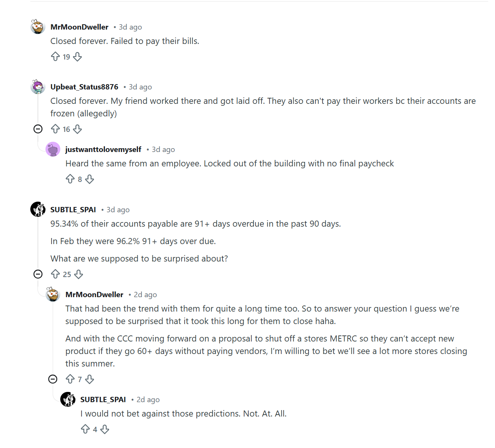The height and width of the screenshot is (448, 495).
Task: Upvote MrMoonDweller's "Closed forever" comment
Action: pos(55,57)
